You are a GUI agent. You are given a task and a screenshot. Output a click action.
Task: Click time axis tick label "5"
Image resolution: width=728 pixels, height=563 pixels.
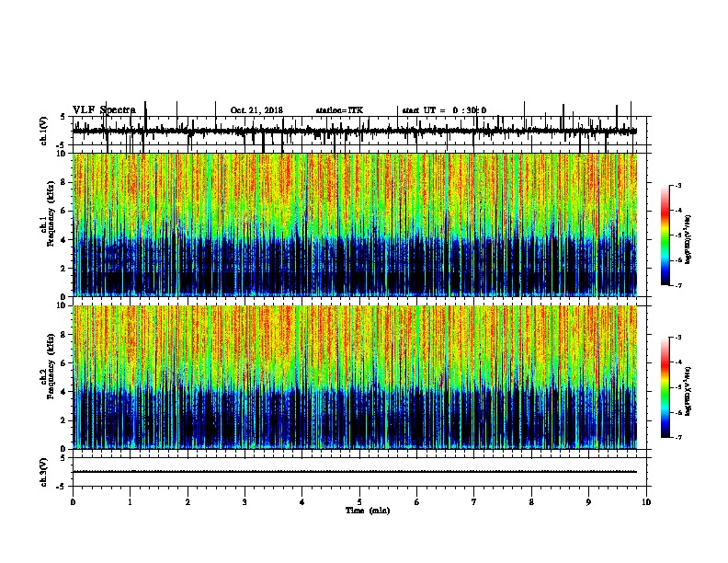(x=359, y=501)
